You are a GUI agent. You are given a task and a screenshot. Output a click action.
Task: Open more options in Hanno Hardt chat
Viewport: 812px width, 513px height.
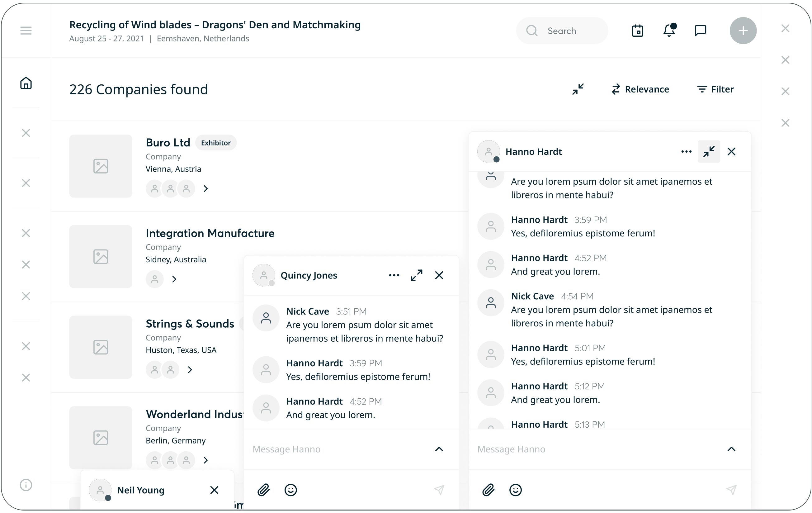(x=686, y=151)
